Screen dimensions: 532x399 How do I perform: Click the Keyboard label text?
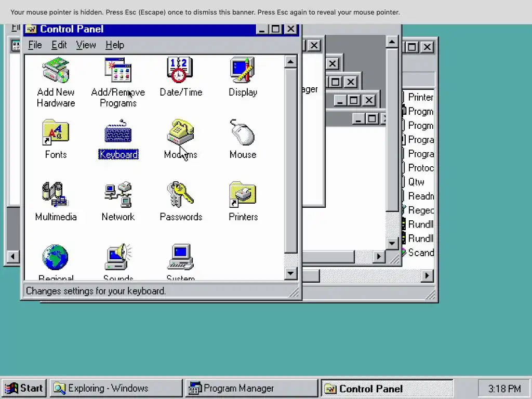click(x=118, y=155)
